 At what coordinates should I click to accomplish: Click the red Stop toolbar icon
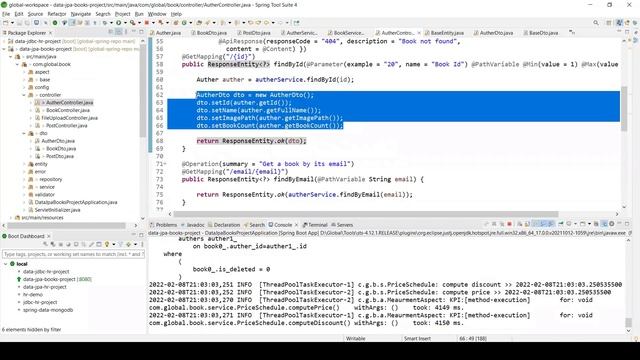click(x=147, y=23)
